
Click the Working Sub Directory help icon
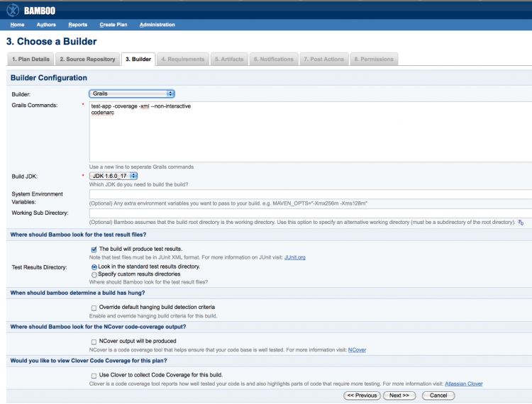coord(521,223)
